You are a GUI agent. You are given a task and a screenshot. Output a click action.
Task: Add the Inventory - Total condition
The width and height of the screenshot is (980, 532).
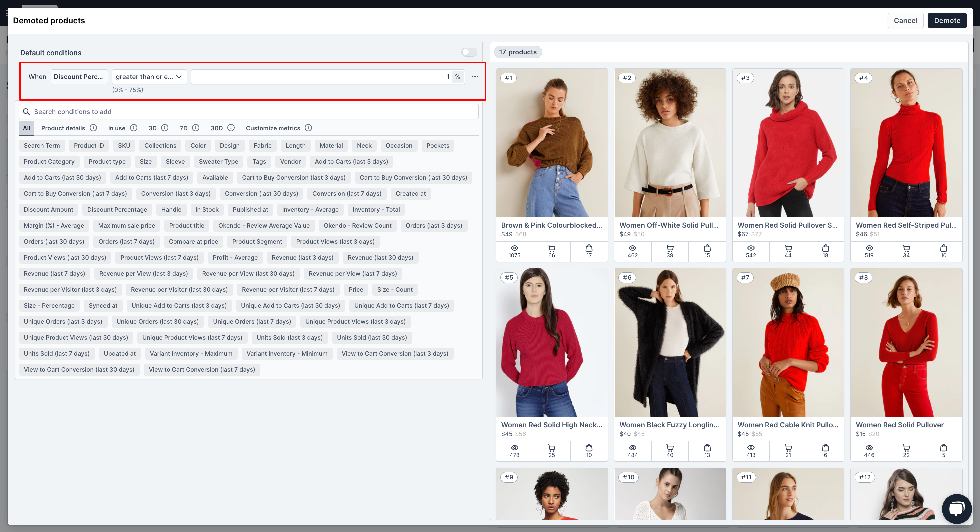click(x=376, y=209)
